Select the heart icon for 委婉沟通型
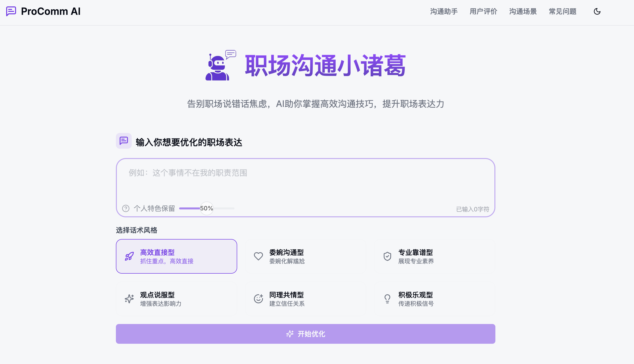This screenshot has height=364, width=634. tap(258, 257)
